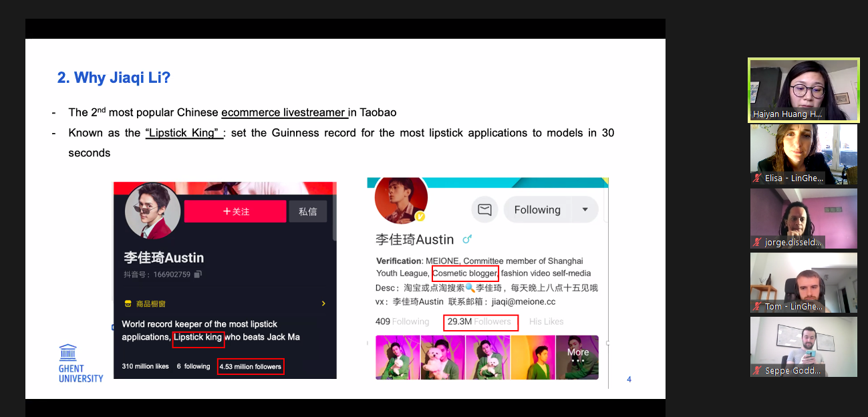Image resolution: width=868 pixels, height=417 pixels.
Task: Click the "Cosmetic blogger" verification text
Action: tap(465, 273)
